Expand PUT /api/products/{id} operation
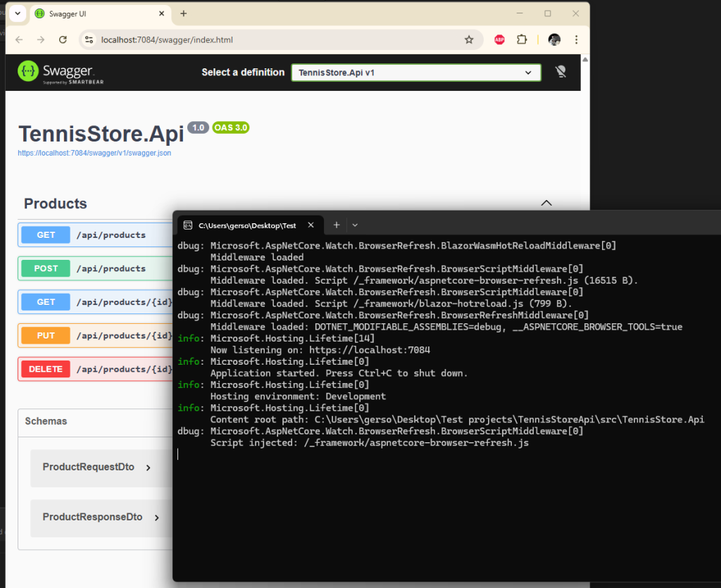The width and height of the screenshot is (721, 588). [x=95, y=336]
